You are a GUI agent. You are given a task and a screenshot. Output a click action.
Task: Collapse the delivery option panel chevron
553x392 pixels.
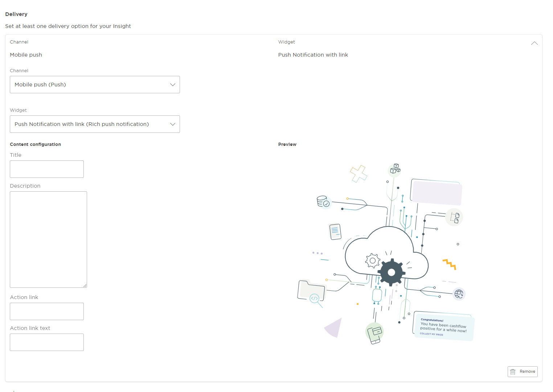coord(534,43)
